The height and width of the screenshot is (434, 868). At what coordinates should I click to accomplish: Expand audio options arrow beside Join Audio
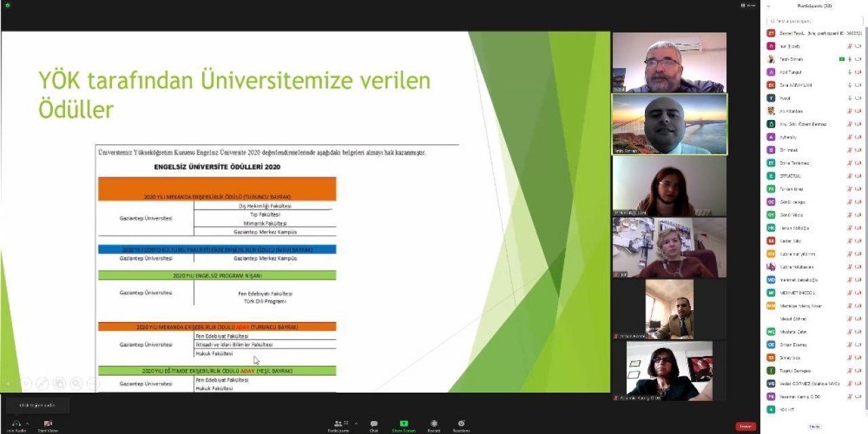click(27, 423)
